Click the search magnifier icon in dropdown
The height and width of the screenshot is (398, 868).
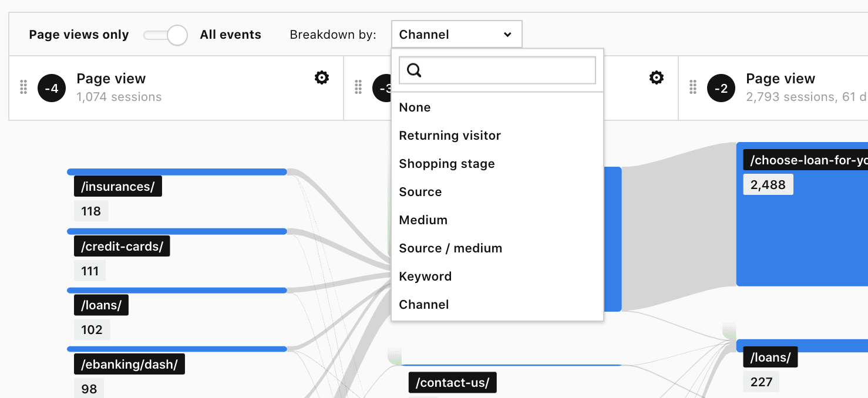click(x=414, y=70)
